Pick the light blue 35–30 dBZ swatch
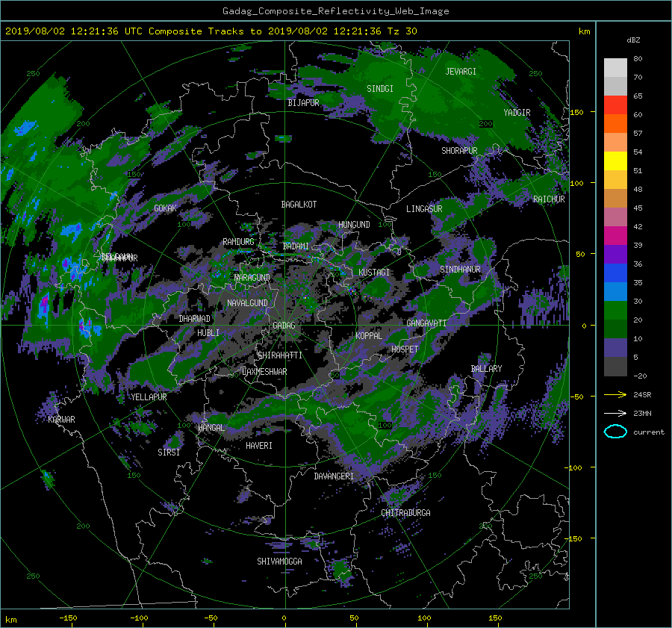672x628 pixels. 615,292
